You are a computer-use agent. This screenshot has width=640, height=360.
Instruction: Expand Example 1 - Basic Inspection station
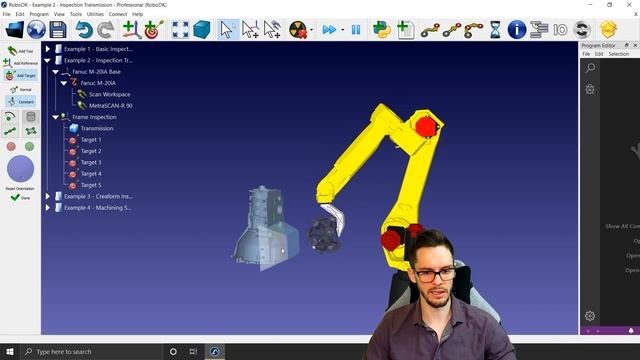(x=48, y=49)
